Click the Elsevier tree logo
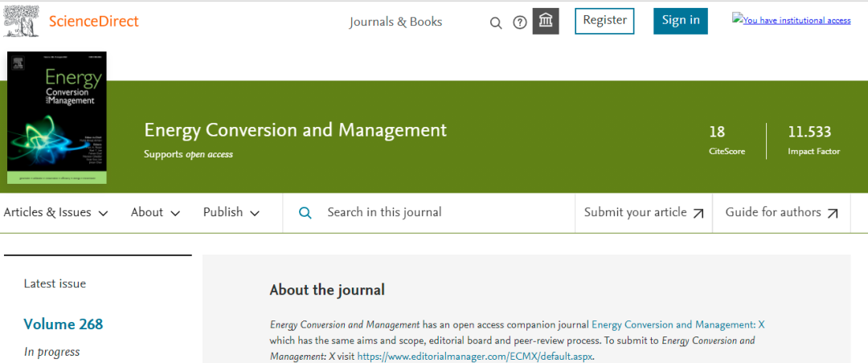868x363 pixels. click(x=21, y=22)
